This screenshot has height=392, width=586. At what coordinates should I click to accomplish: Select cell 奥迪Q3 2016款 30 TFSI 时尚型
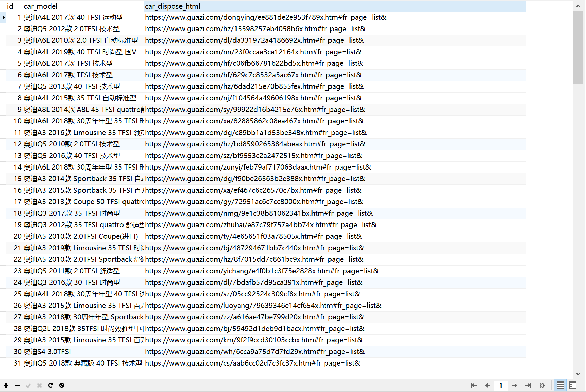coord(83,282)
